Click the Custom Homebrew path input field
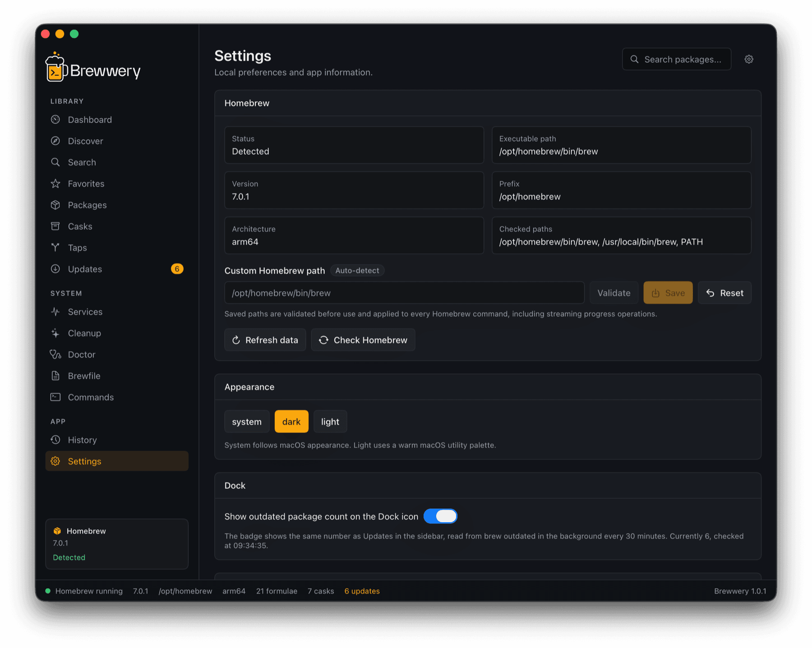This screenshot has width=812, height=648. 404,293
